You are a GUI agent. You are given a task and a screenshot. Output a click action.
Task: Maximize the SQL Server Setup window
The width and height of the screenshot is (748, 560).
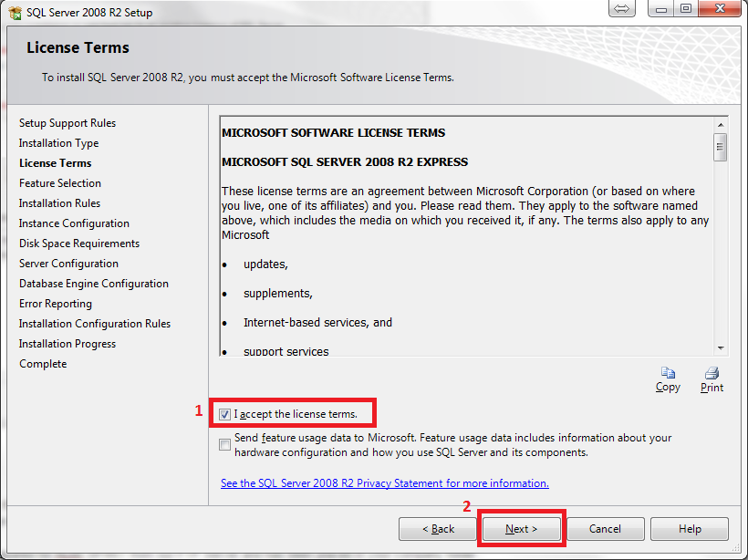[x=685, y=8]
